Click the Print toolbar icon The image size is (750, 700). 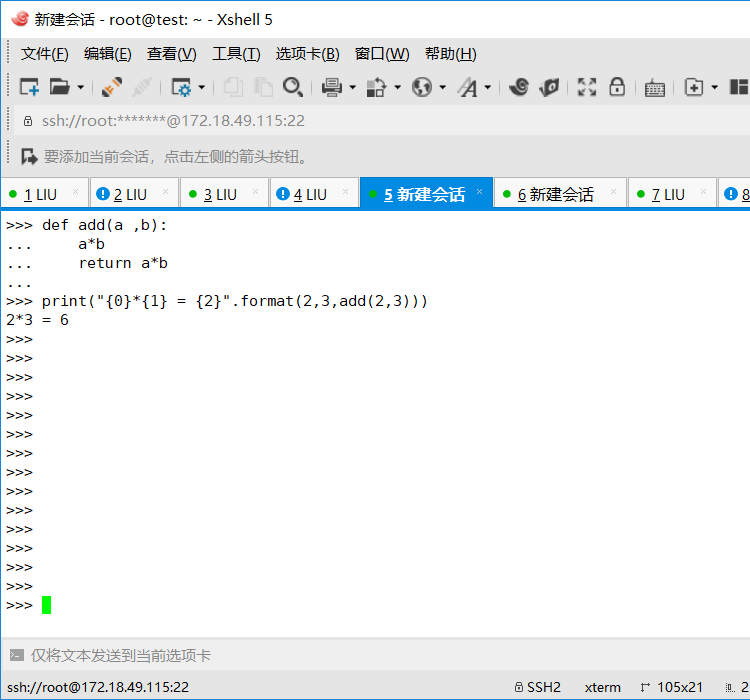point(332,87)
